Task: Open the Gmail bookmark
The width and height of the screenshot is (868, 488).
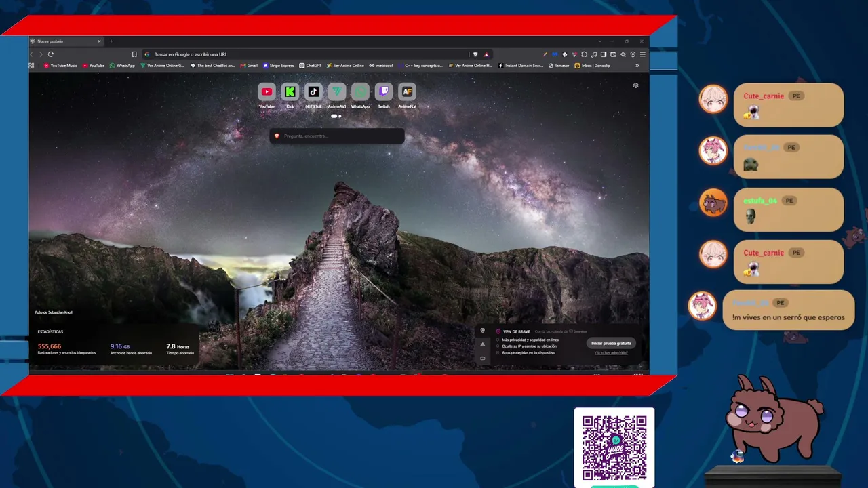Action: tap(249, 66)
